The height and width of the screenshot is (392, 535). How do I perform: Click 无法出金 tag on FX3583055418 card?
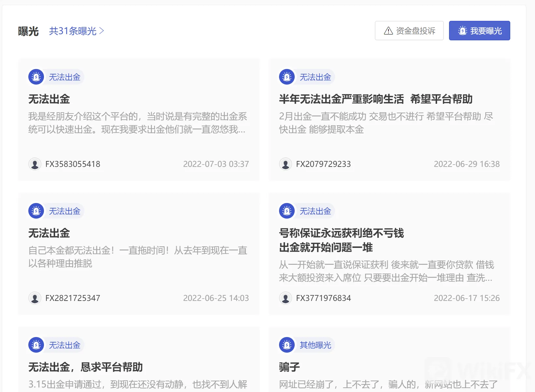point(64,77)
